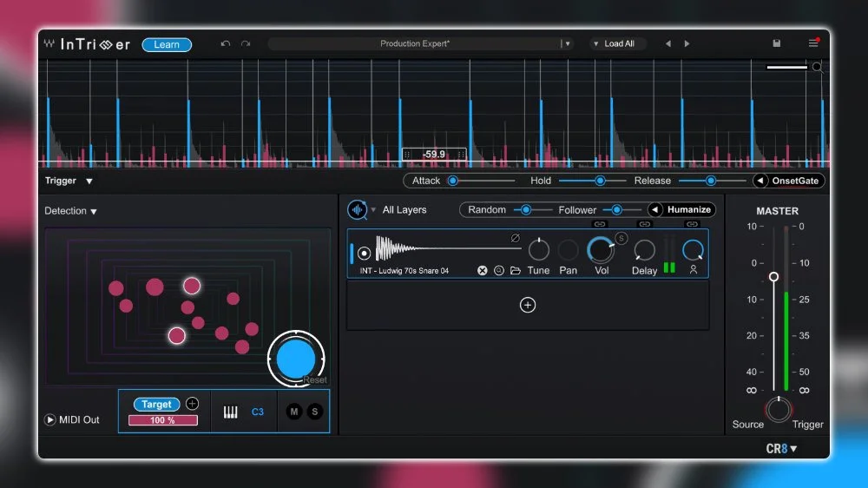
Task: Adjust the Random humanize slider
Action: [526, 210]
